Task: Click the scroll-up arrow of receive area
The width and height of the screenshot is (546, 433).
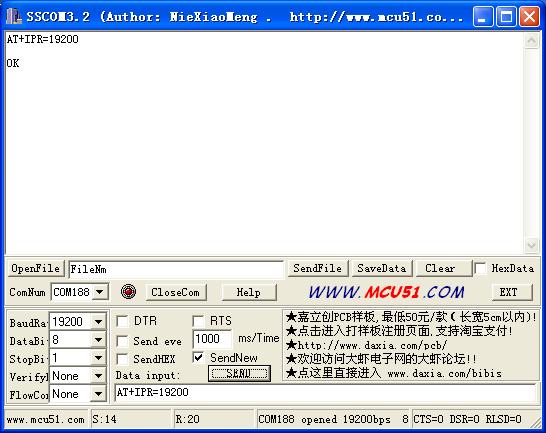Action: (531, 41)
